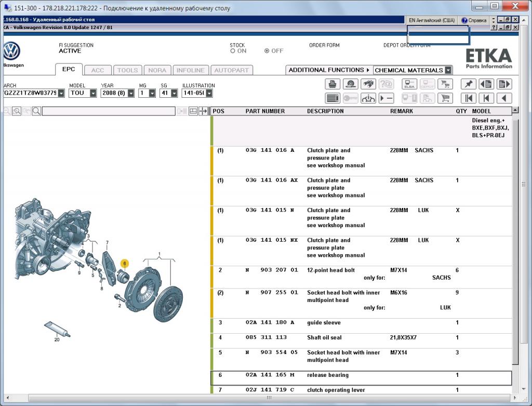532x406 pixels.
Task: Select 12-point head bolt row
Action: coord(361,278)
